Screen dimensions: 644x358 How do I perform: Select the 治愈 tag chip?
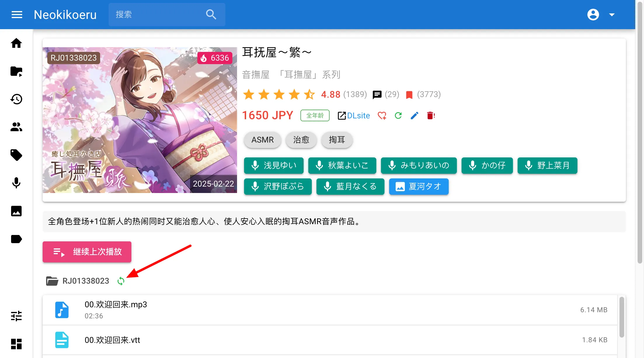pyautogui.click(x=301, y=140)
